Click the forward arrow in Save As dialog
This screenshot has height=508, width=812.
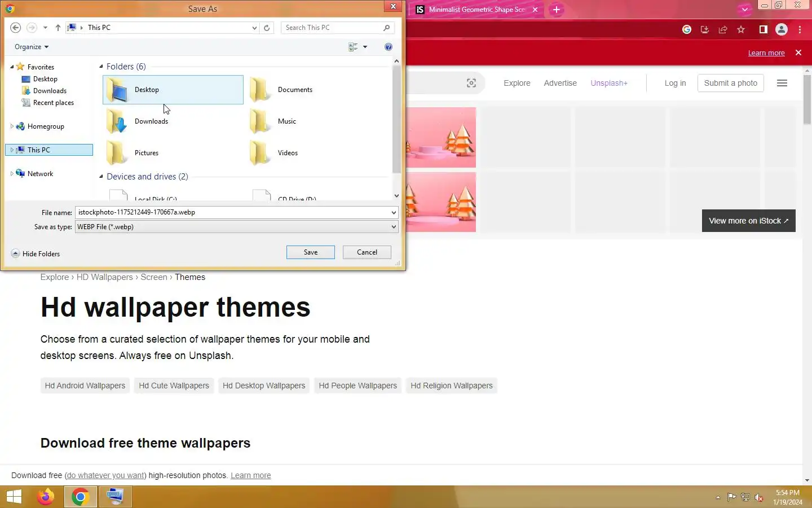coord(32,28)
